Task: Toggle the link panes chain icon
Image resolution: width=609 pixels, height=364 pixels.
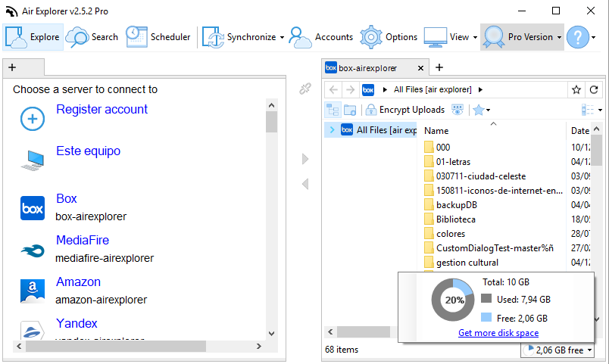Action: 305,89
